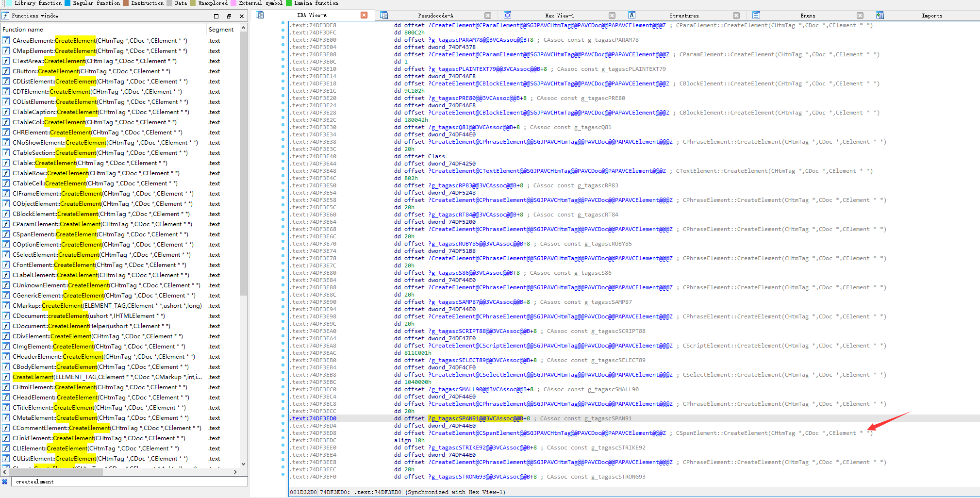980x498 pixels.
Task: Click the Structures tab icon
Action: [631, 15]
